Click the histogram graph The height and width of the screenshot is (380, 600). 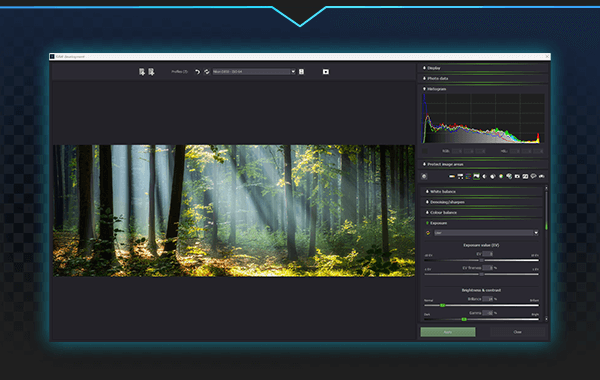pyautogui.click(x=483, y=119)
